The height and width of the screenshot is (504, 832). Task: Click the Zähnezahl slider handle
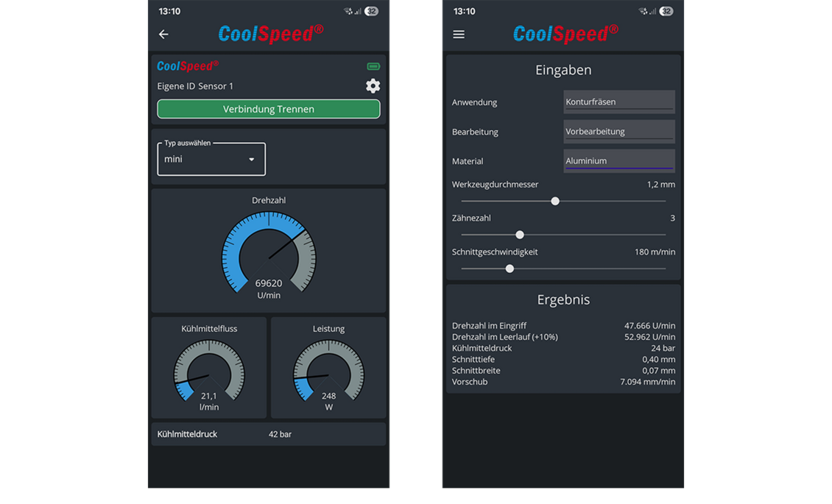tap(520, 235)
